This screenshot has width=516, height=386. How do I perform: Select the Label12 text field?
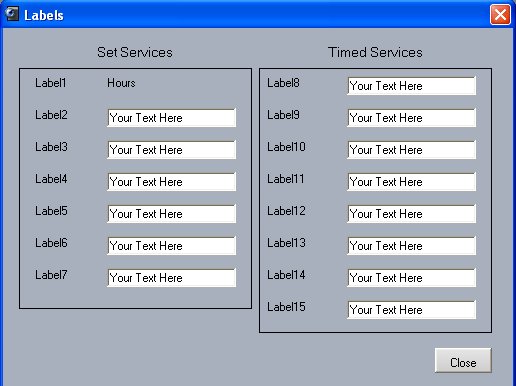pos(411,214)
